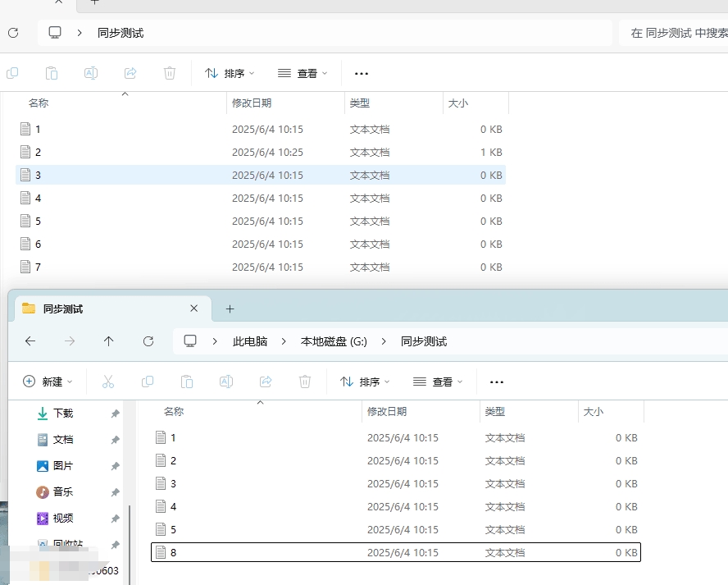Go up one folder level
This screenshot has width=728, height=585.
108,341
